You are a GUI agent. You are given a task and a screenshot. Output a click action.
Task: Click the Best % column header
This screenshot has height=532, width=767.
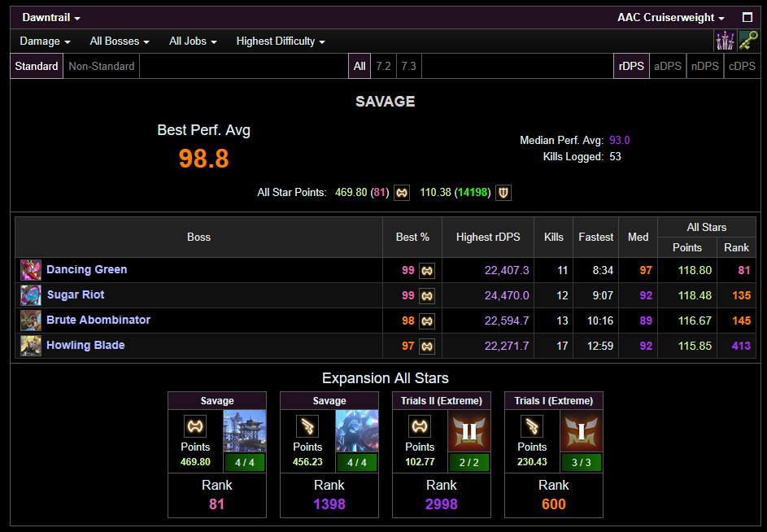(412, 238)
